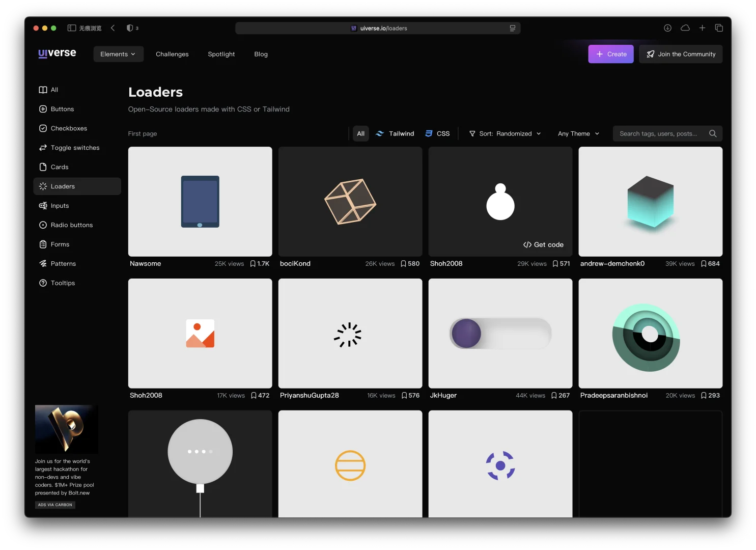Expand the Any Theme dropdown
The image size is (756, 550).
(578, 133)
